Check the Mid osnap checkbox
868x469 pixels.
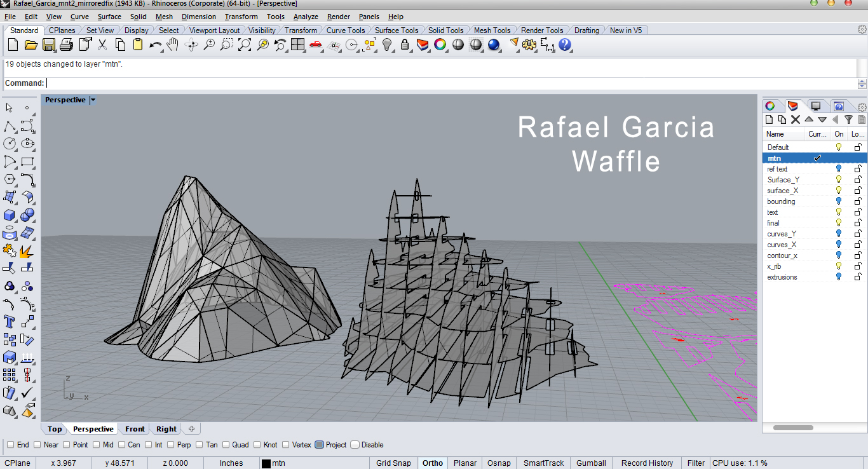click(97, 445)
